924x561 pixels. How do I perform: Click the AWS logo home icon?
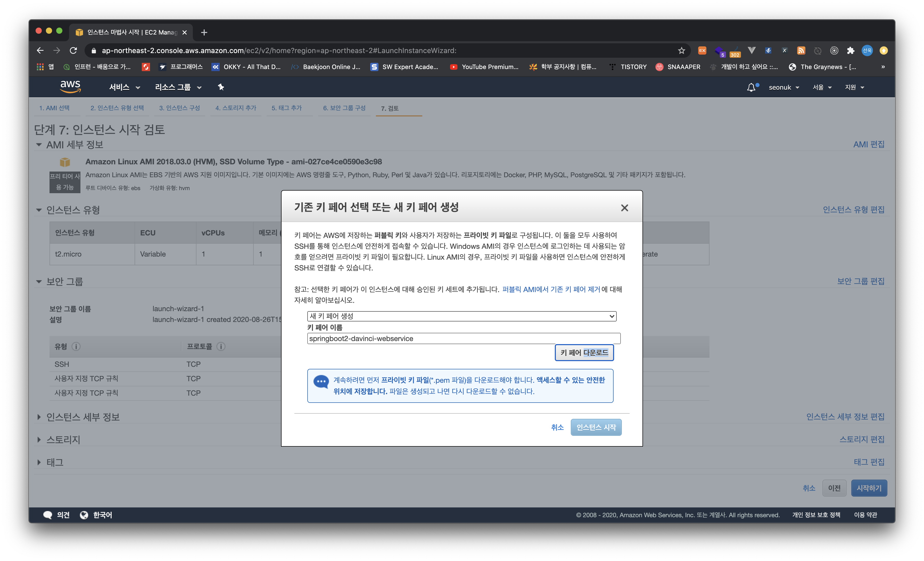70,87
